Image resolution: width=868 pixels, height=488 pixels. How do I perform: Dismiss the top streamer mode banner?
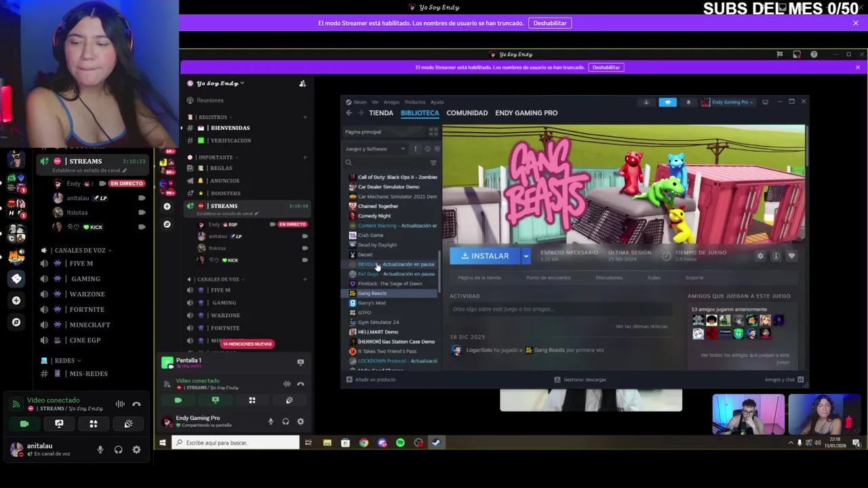tap(856, 23)
